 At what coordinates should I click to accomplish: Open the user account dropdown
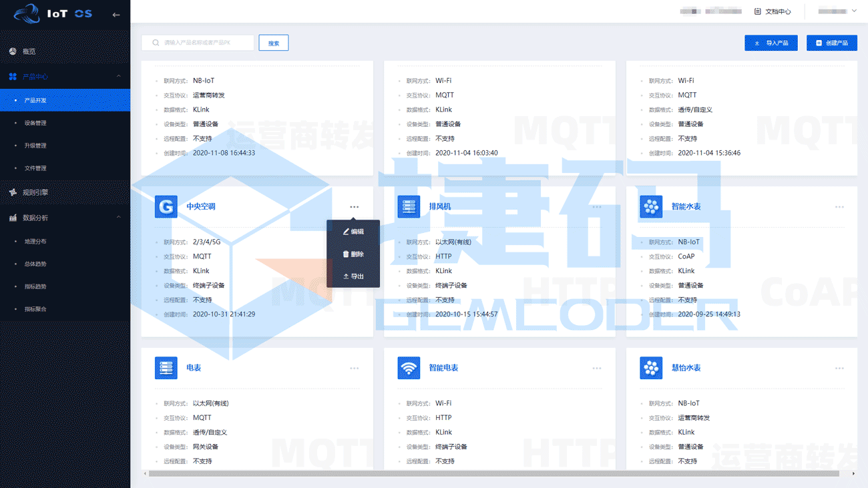click(x=837, y=11)
